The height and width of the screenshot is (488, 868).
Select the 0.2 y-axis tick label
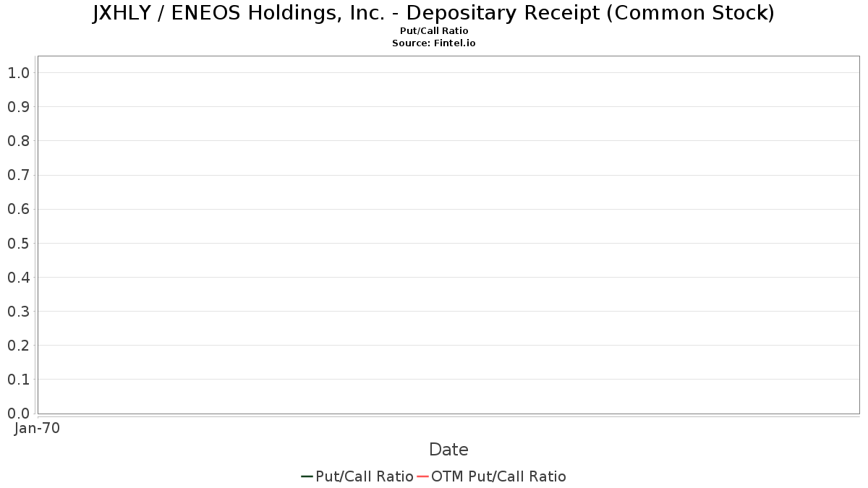pos(18,346)
